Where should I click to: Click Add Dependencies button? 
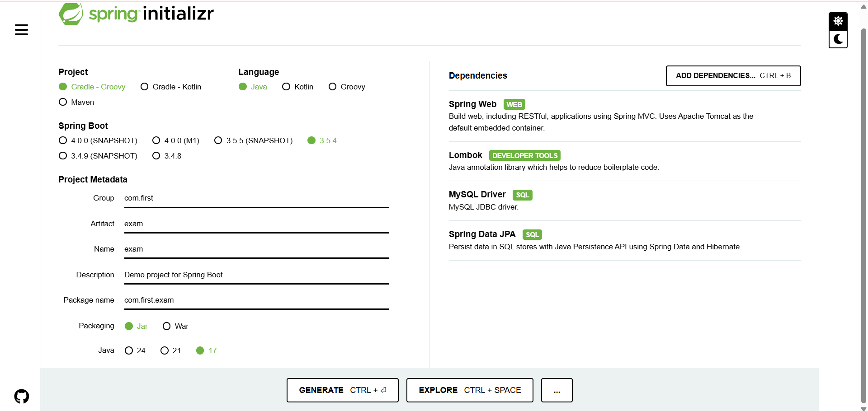click(x=733, y=76)
